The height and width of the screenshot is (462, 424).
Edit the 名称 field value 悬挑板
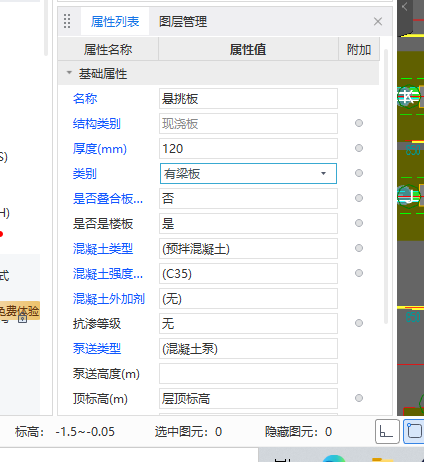click(x=248, y=99)
